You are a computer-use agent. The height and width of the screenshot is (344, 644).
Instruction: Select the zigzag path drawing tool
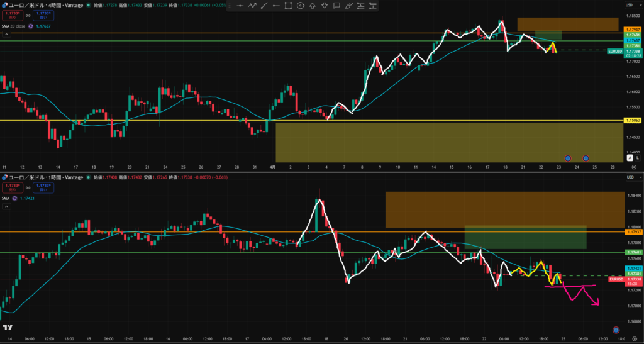tap(253, 5)
